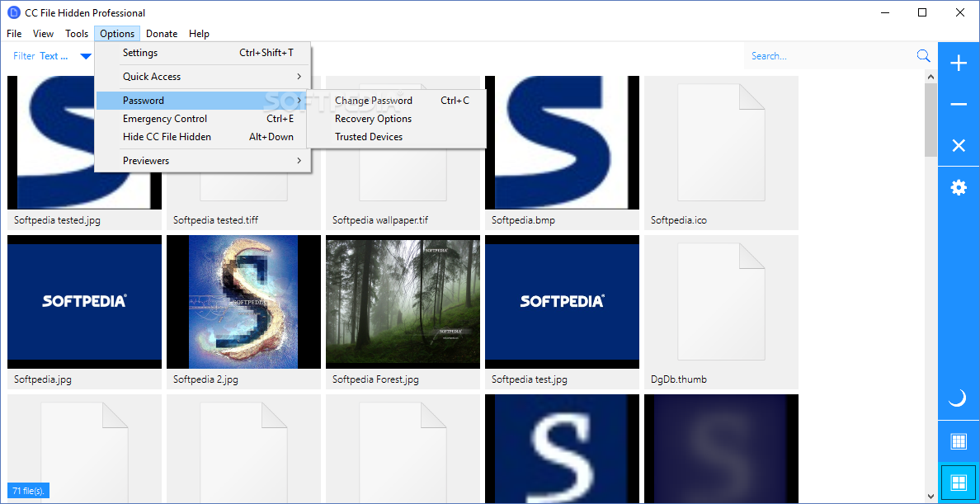Select DgDb.thumb file tile
This screenshot has height=504, width=980.
pos(721,312)
